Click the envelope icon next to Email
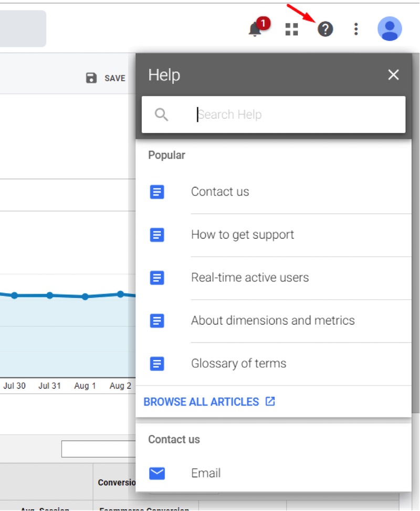The height and width of the screenshot is (511, 420). point(157,473)
